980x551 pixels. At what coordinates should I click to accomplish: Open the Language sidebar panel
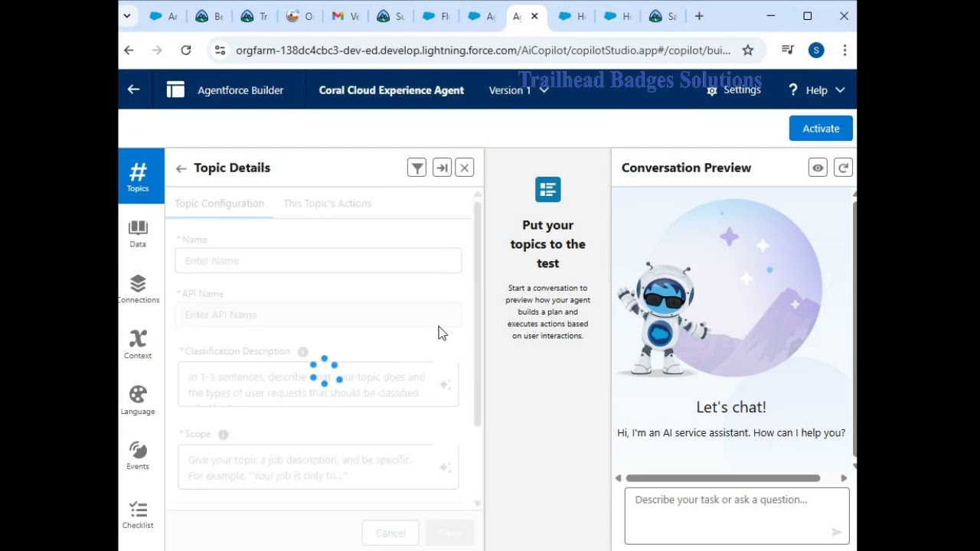138,400
